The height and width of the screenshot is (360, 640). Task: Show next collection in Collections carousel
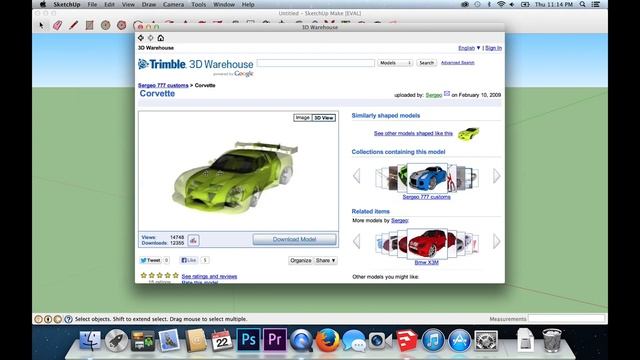coord(496,176)
